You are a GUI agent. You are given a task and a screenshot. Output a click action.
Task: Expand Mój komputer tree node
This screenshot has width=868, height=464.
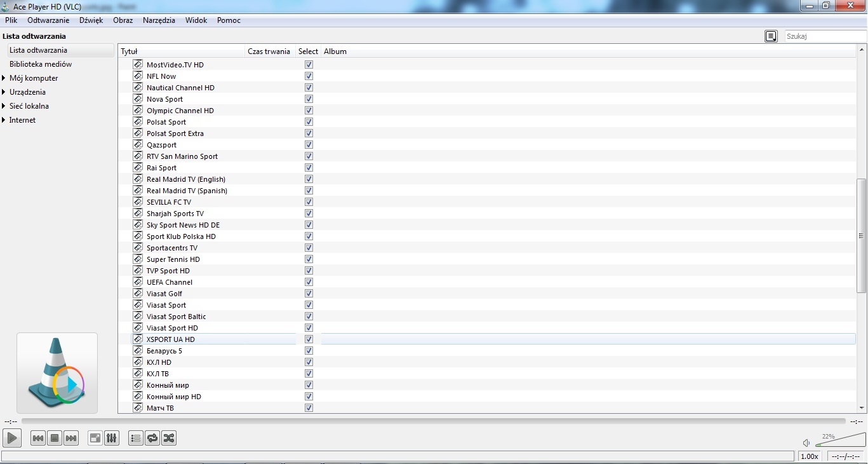(4, 78)
